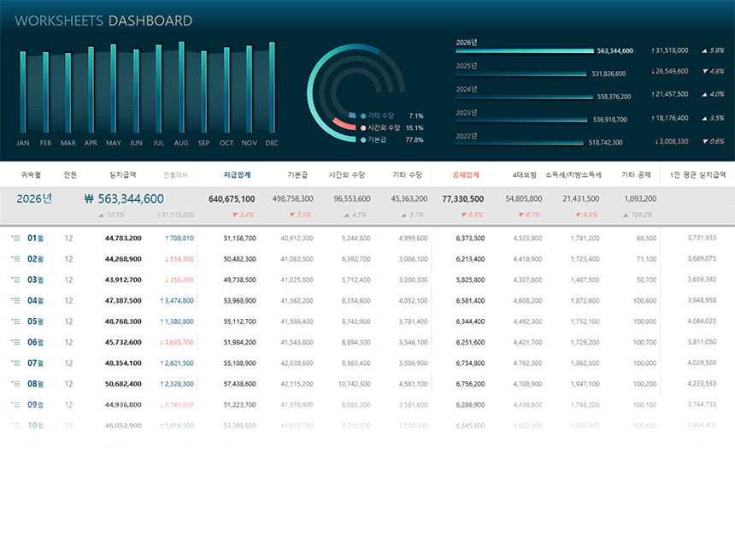The height and width of the screenshot is (560, 735).
Task: Click the list icon beside 04월
Action: click(x=15, y=301)
